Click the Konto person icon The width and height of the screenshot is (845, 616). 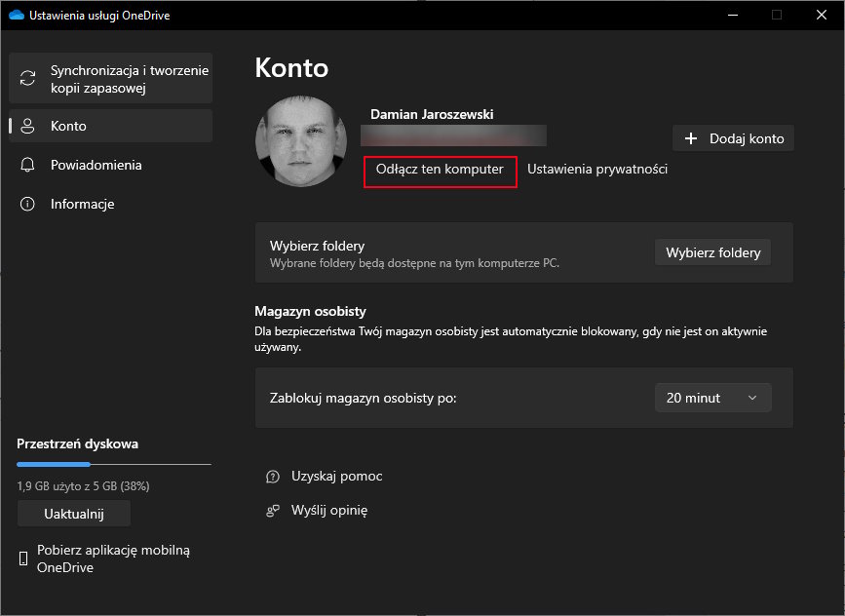click(28, 126)
